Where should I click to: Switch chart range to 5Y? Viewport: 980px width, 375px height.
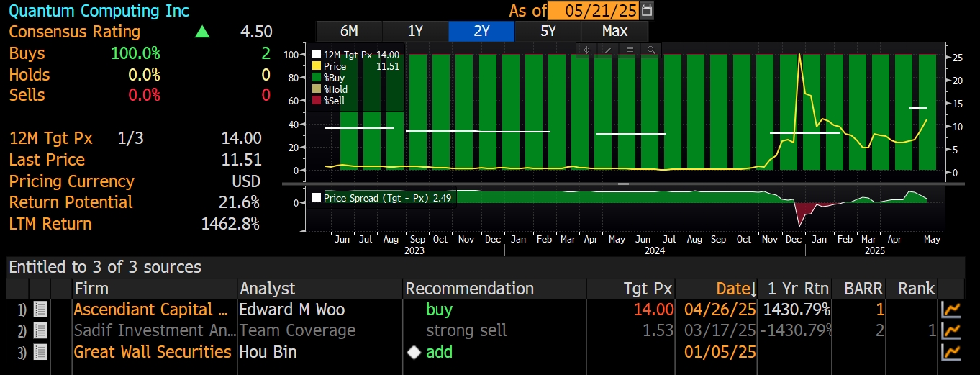point(548,31)
